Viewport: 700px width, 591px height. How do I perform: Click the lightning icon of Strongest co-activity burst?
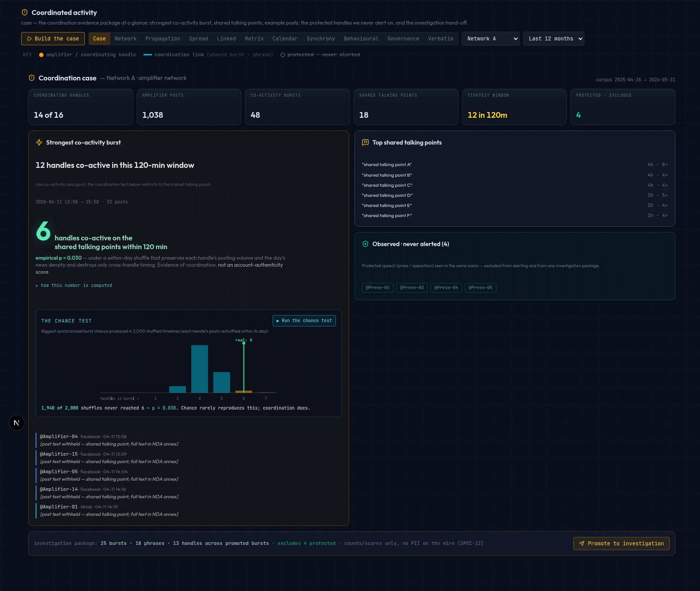pos(39,142)
